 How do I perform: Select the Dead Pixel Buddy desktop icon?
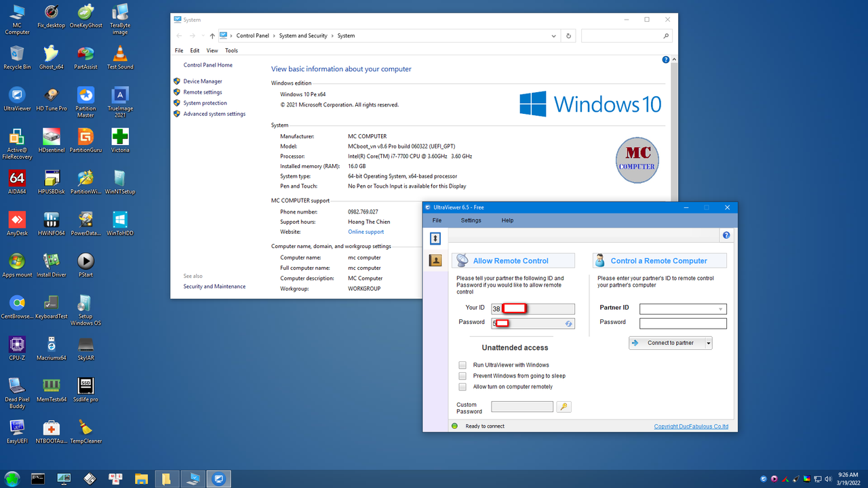(17, 393)
